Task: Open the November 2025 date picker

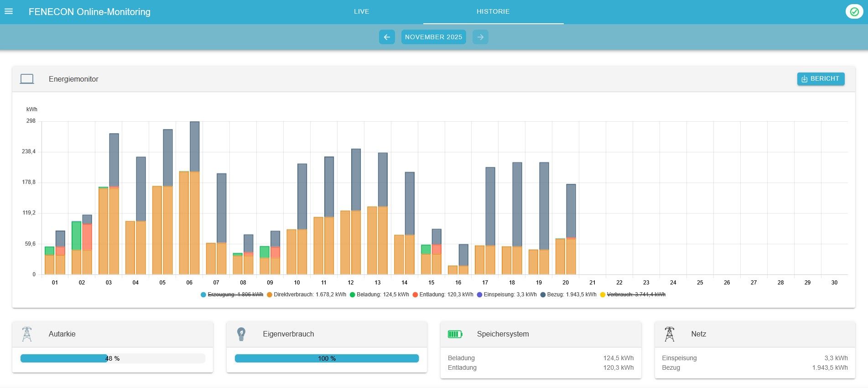Action: tap(433, 37)
